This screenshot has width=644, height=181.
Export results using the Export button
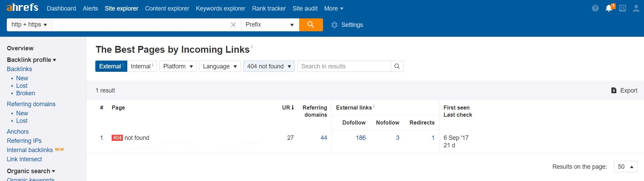tap(624, 90)
